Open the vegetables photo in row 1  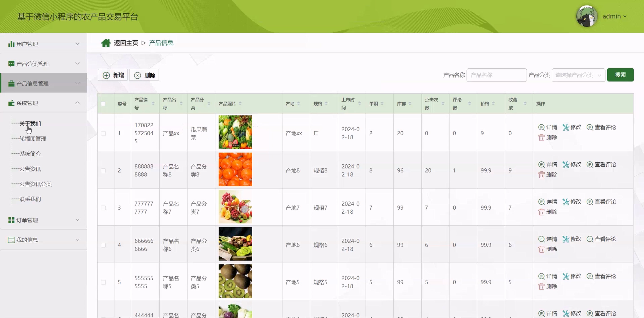(x=235, y=132)
